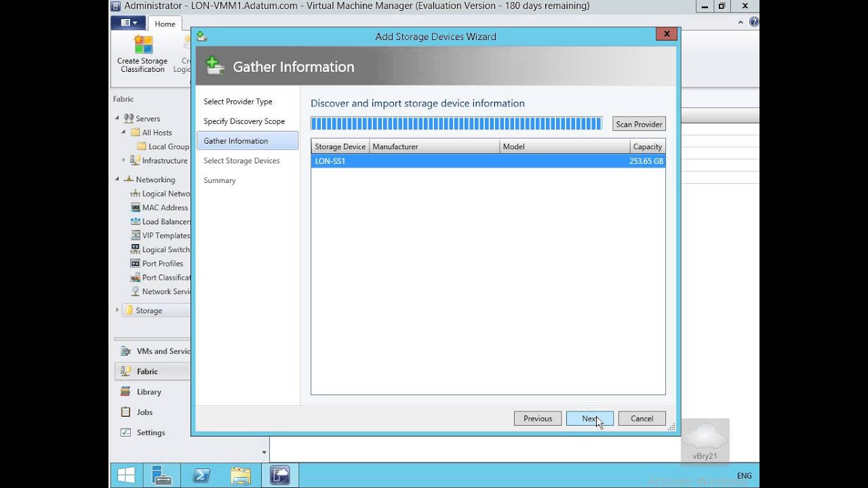The image size is (868, 488).
Task: Click the Next button
Action: coord(590,418)
